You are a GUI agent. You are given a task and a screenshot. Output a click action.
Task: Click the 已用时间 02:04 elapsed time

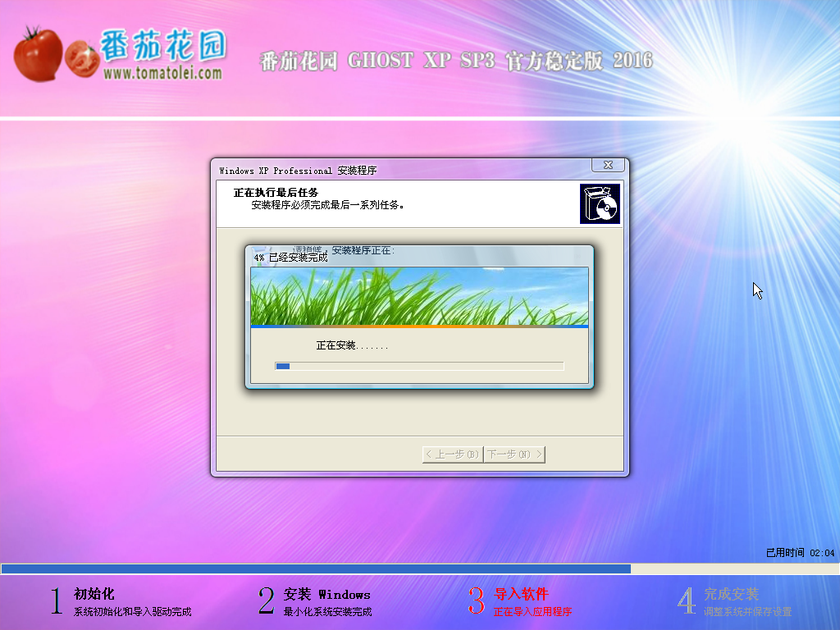point(801,552)
